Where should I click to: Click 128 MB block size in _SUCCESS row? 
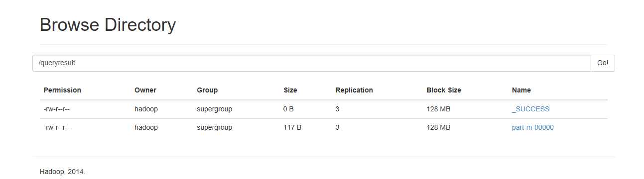(x=438, y=109)
